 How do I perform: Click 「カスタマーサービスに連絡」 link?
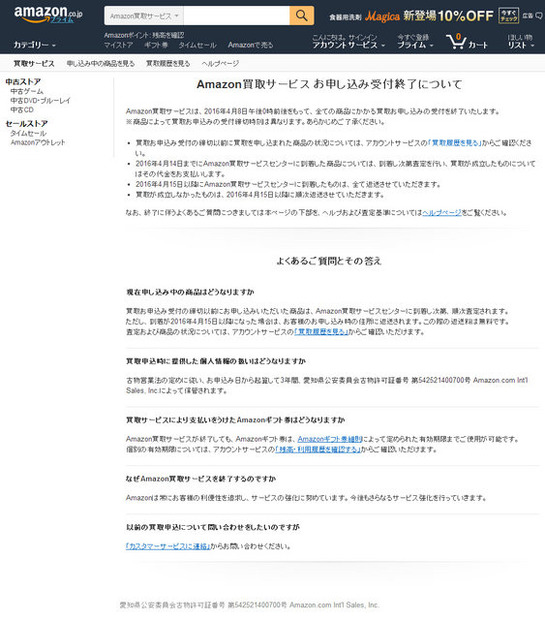coord(168,546)
